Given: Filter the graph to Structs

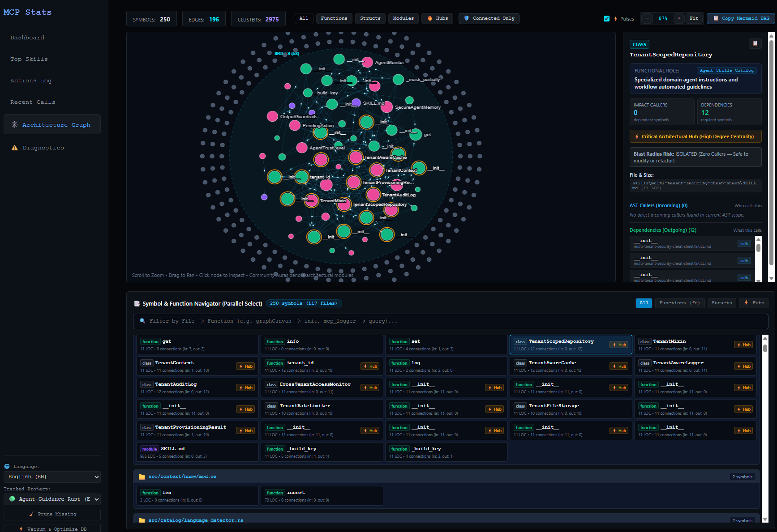Looking at the screenshot, I should coord(370,18).
